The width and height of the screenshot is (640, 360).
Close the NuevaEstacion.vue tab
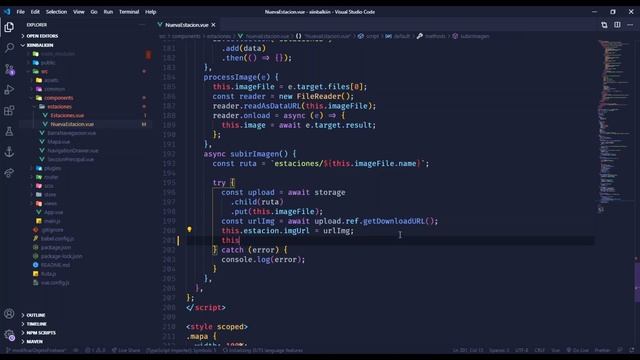[x=213, y=25]
